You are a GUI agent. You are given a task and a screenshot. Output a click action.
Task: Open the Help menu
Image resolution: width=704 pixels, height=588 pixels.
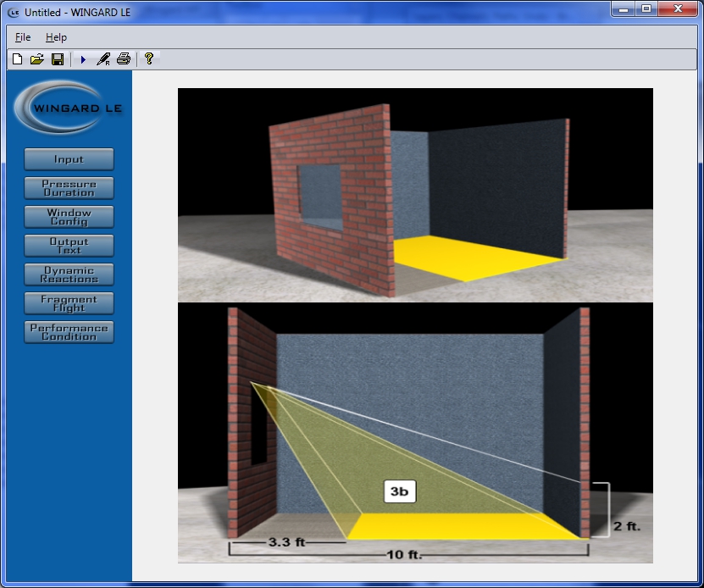[56, 37]
